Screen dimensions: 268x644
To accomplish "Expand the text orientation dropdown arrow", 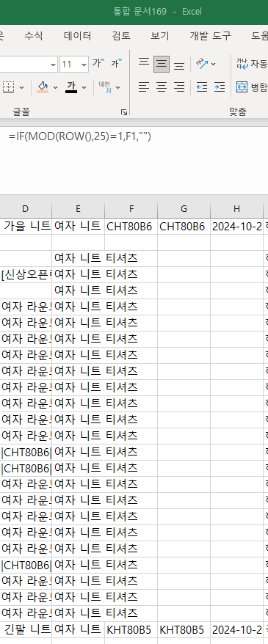I will 214,64.
